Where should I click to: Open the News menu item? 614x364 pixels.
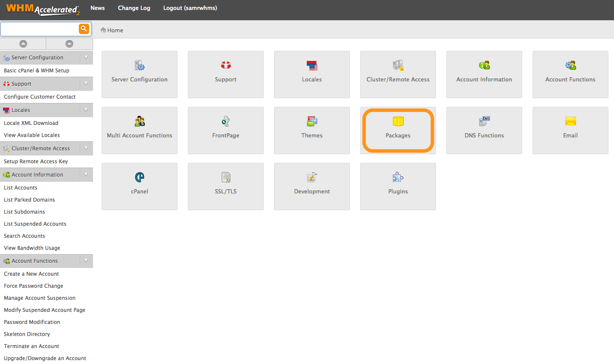click(98, 8)
